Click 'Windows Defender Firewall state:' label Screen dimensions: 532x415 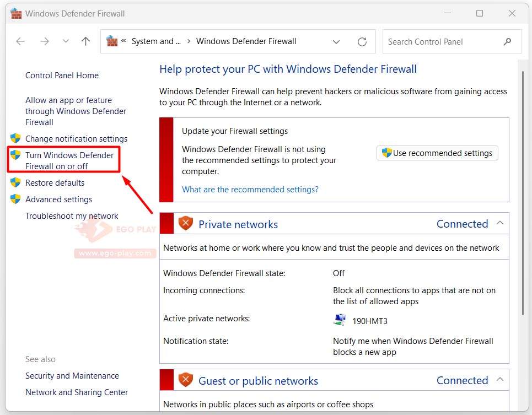pos(224,273)
